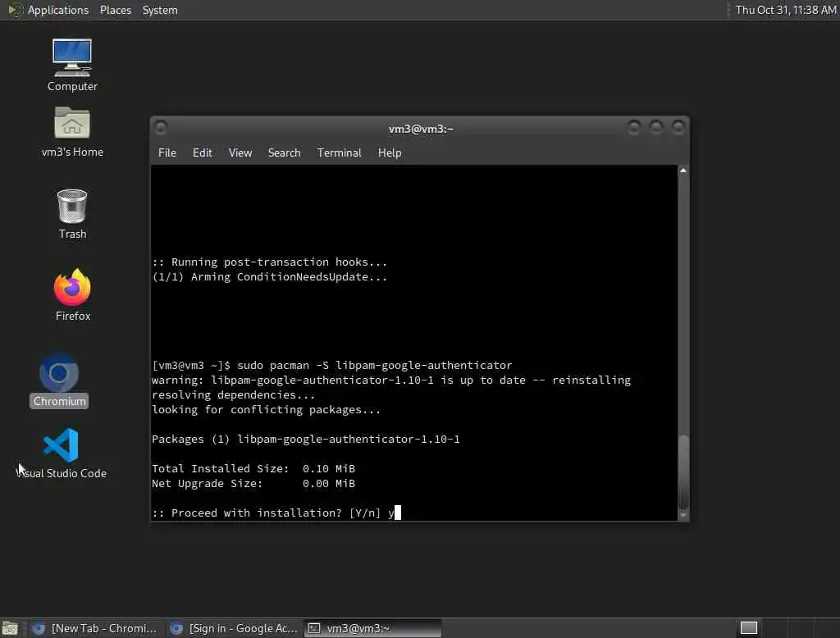Image resolution: width=840 pixels, height=638 pixels.
Task: Open the terminal View menu
Action: click(x=240, y=153)
